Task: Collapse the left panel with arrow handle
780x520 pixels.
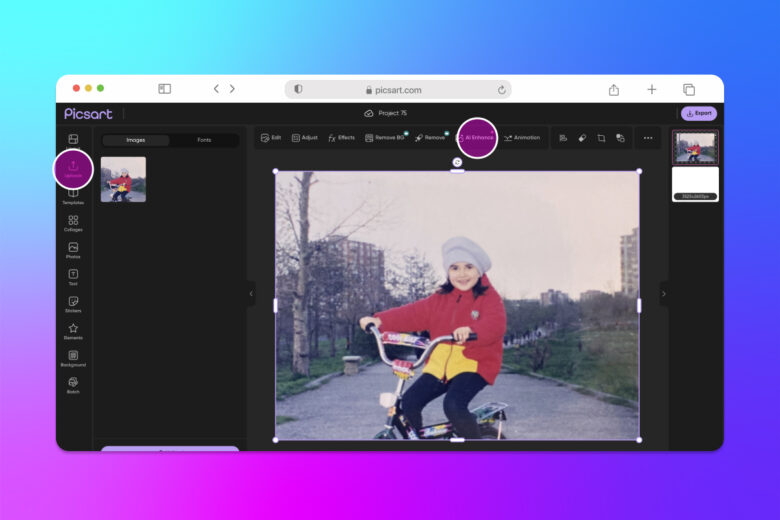Action: pos(251,294)
